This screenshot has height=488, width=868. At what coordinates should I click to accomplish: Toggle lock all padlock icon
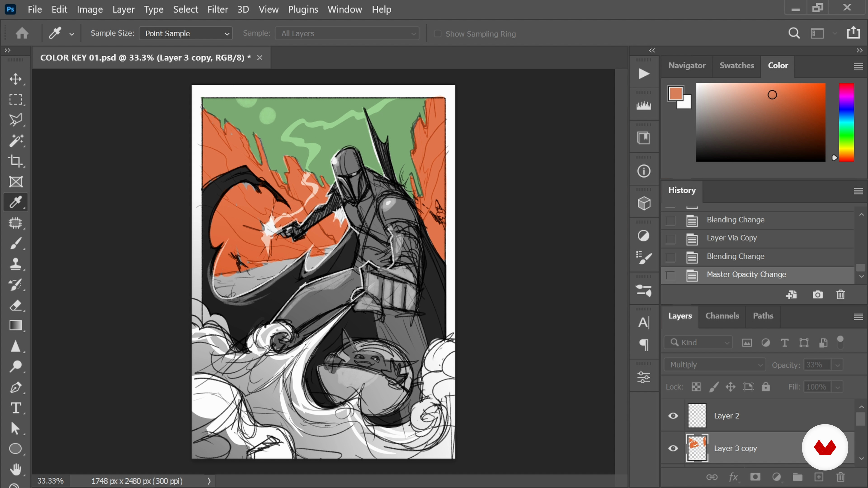coord(766,387)
